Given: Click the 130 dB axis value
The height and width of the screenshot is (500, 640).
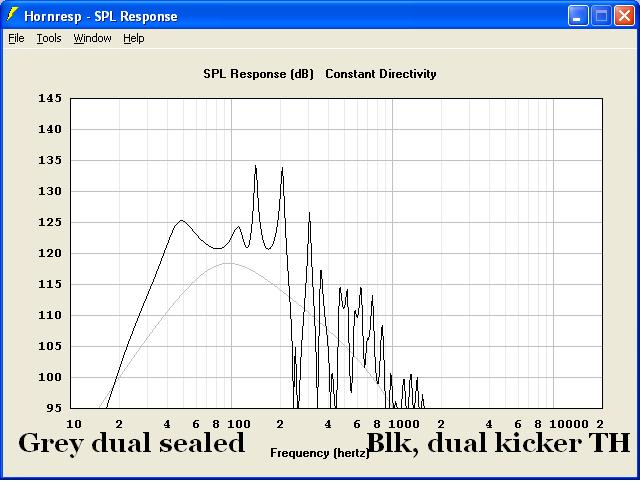Looking at the screenshot, I should [x=50, y=191].
